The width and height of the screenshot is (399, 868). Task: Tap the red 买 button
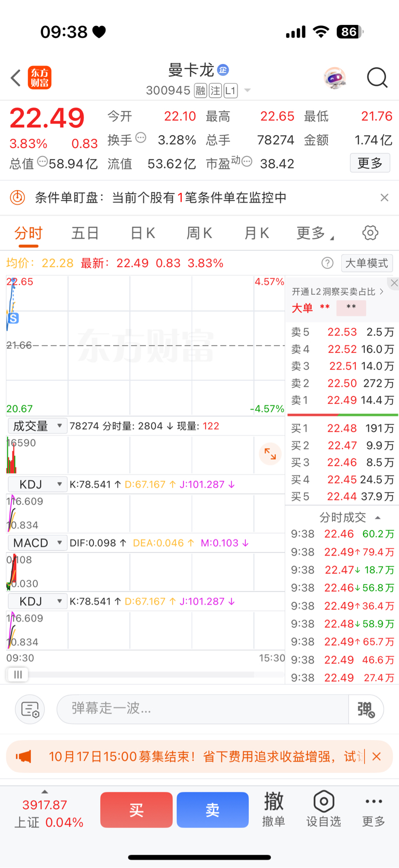point(137,810)
